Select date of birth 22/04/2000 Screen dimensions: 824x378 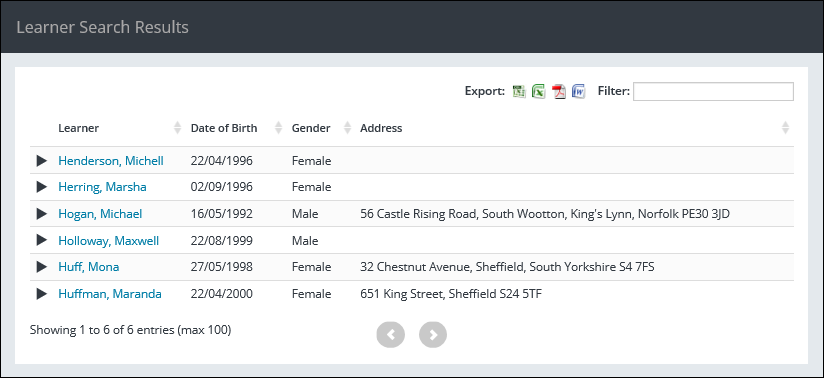[222, 294]
